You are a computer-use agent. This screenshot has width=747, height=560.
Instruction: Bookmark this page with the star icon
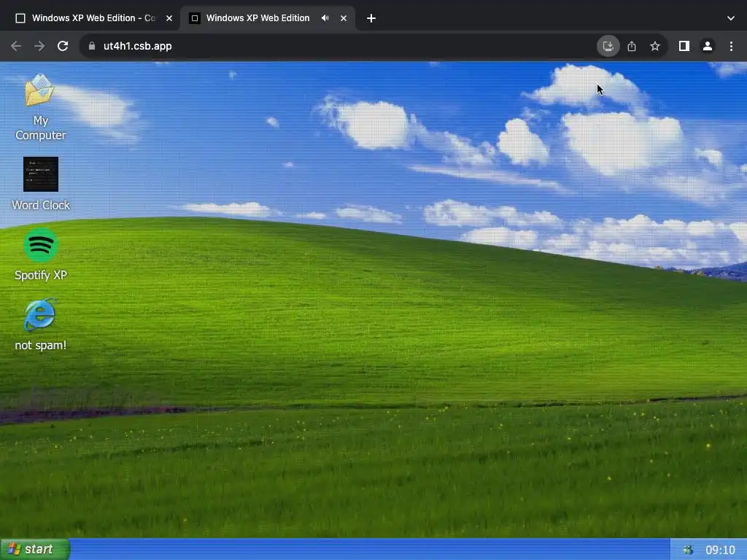[x=655, y=46]
